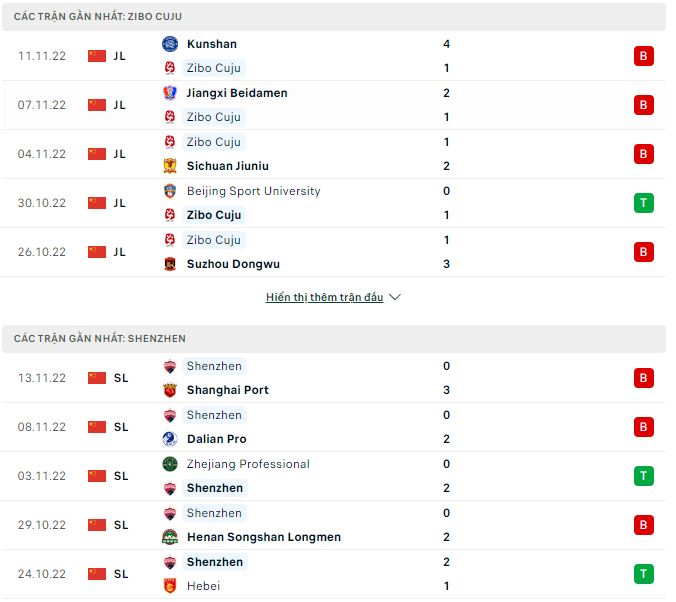676x602 pixels.
Task: Click the Zhejiang Professional club logo
Action: (x=169, y=464)
